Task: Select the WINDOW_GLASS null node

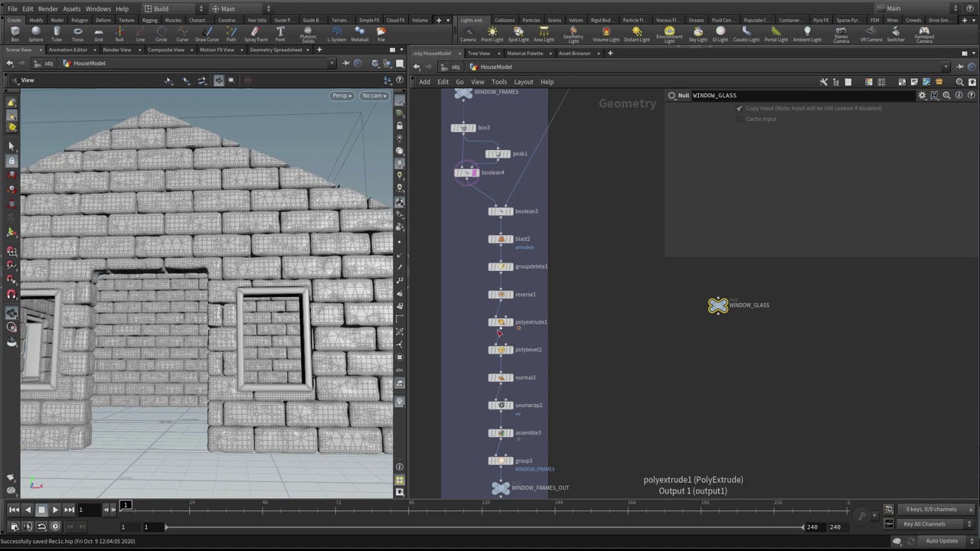Action: tap(718, 305)
